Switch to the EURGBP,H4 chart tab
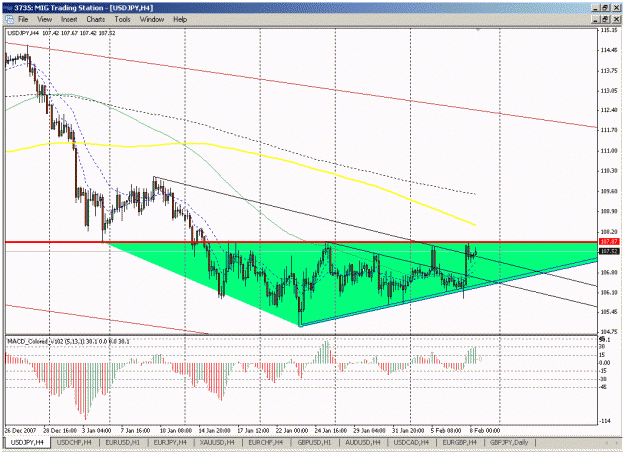Screen dimensions: 625x452 [x=459, y=442]
